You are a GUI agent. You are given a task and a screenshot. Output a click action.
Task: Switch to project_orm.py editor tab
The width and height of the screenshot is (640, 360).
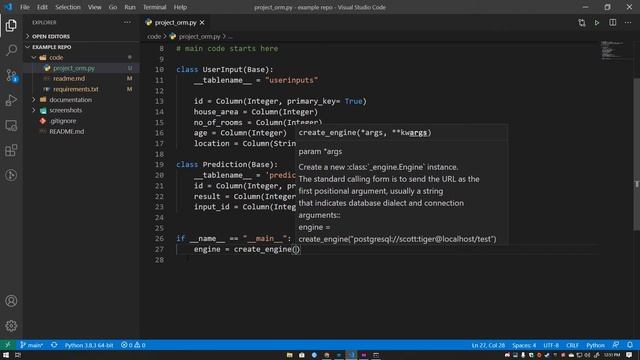(x=176, y=23)
